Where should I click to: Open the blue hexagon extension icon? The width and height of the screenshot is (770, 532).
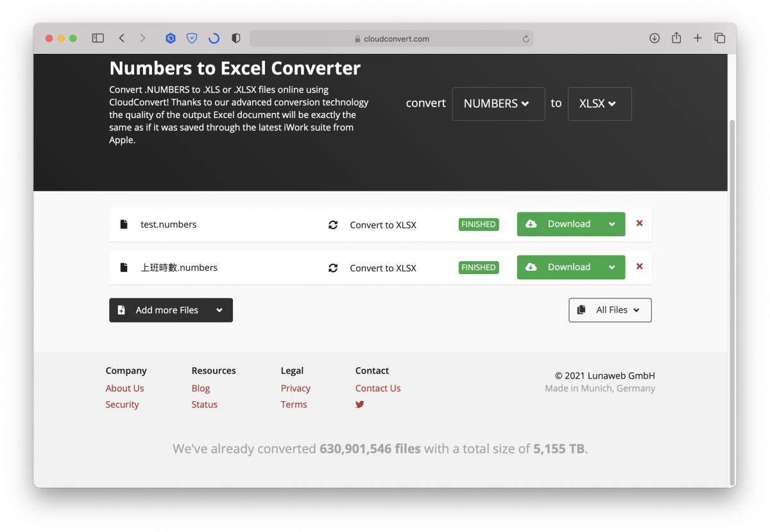click(x=170, y=39)
